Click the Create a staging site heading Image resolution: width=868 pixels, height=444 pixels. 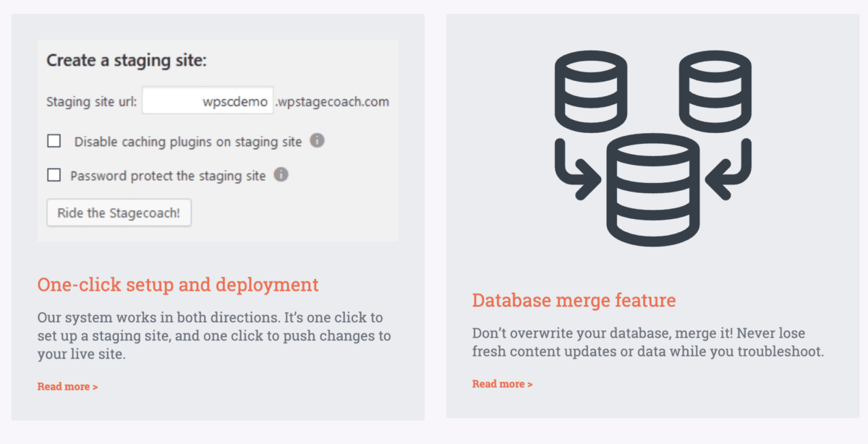coord(127,61)
